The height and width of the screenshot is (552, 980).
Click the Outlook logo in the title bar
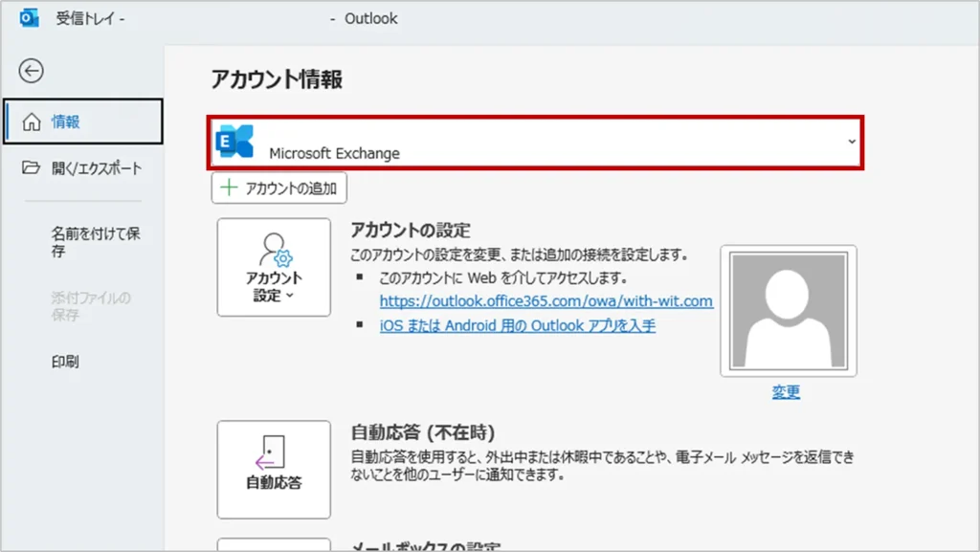click(x=29, y=18)
